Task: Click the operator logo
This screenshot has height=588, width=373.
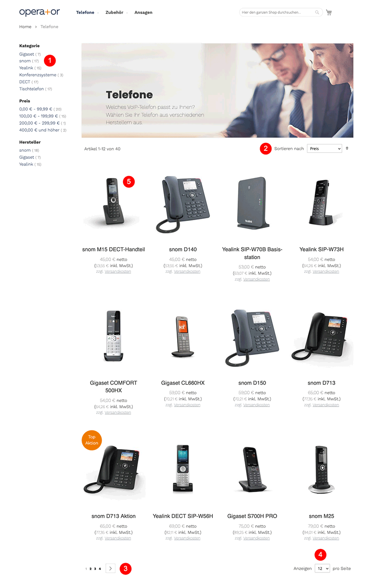Action: (40, 12)
